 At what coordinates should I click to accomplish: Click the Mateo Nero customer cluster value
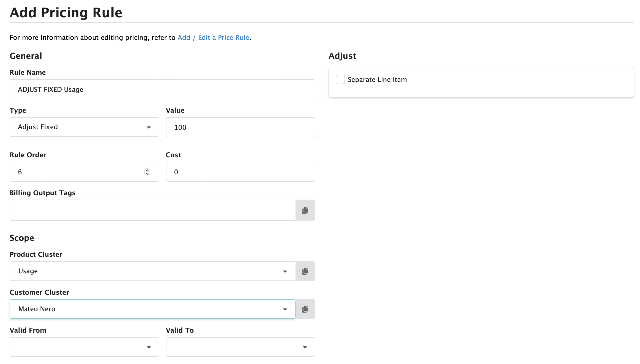coord(37,309)
